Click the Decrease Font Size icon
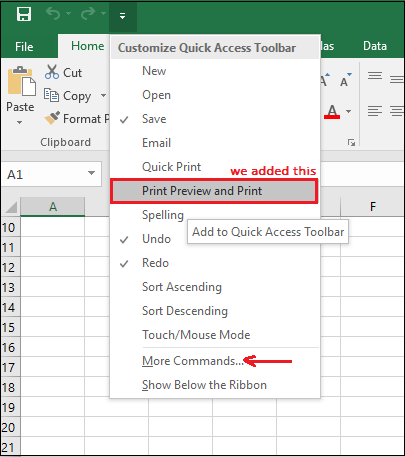 click(x=346, y=79)
